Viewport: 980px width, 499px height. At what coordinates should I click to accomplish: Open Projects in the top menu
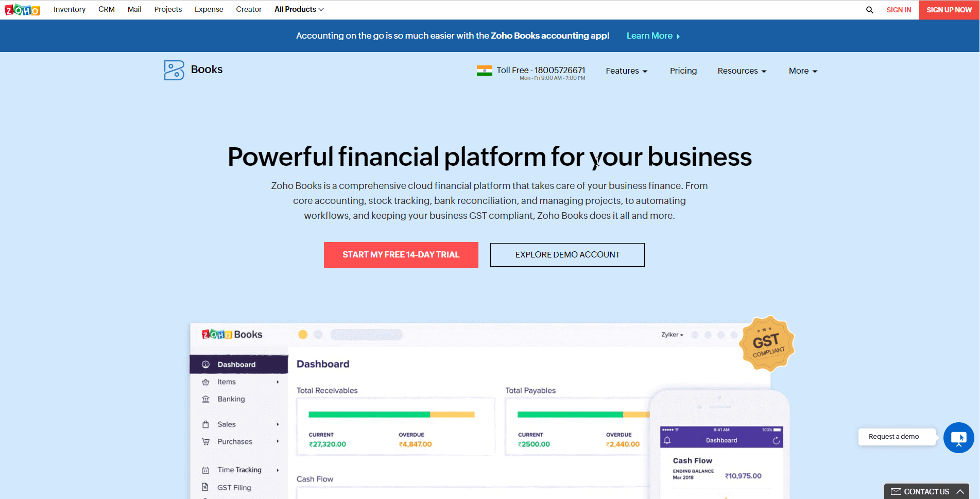pos(168,9)
